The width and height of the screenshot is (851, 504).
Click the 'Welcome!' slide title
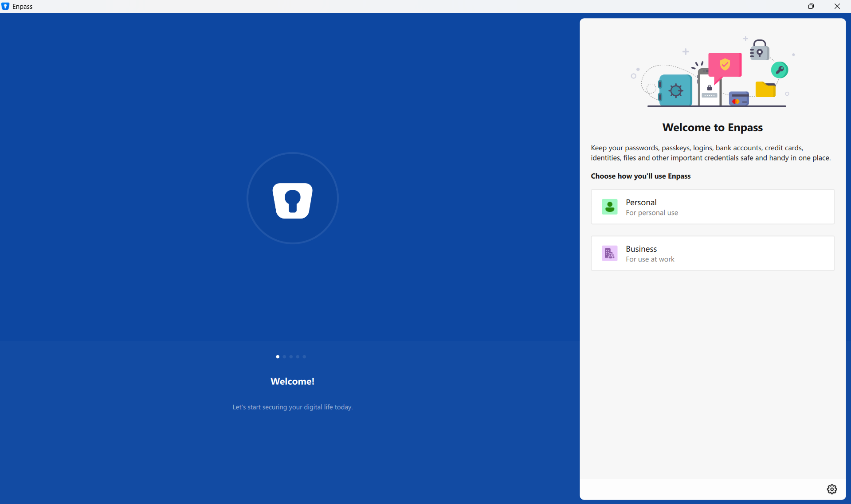pyautogui.click(x=293, y=381)
